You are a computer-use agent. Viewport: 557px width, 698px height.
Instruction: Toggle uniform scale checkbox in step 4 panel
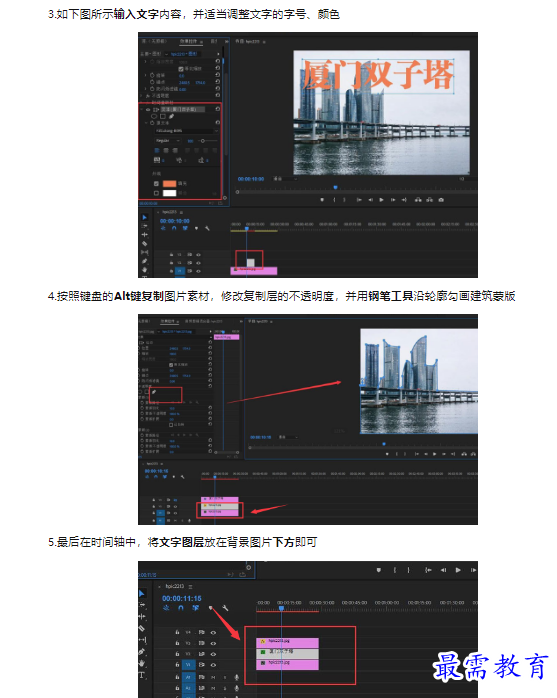(x=171, y=365)
